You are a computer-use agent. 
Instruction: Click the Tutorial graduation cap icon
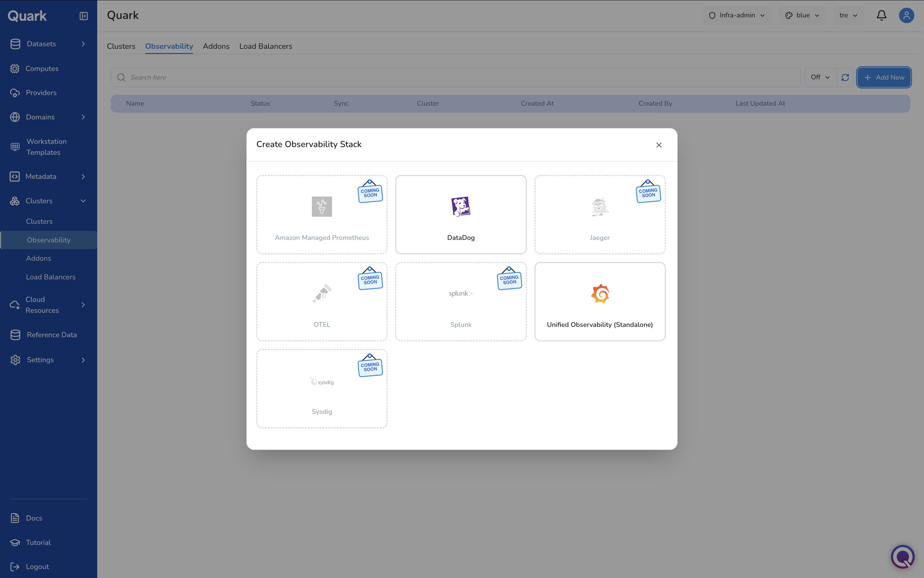point(15,542)
